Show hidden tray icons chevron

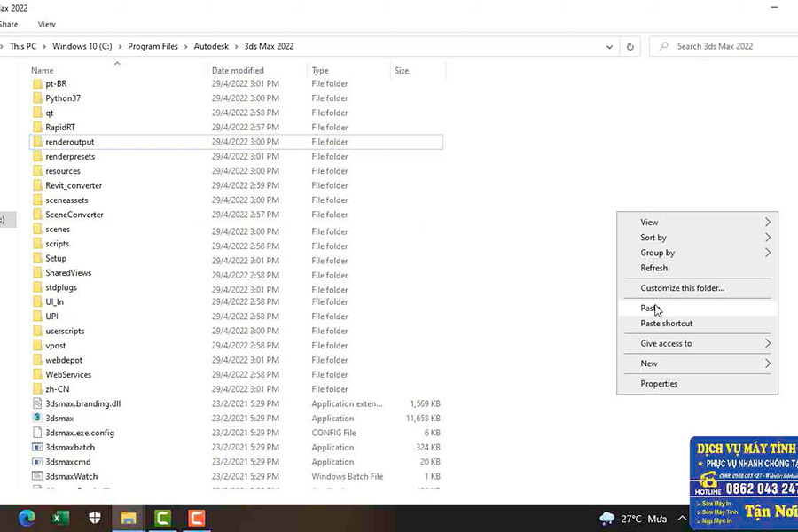point(682,518)
